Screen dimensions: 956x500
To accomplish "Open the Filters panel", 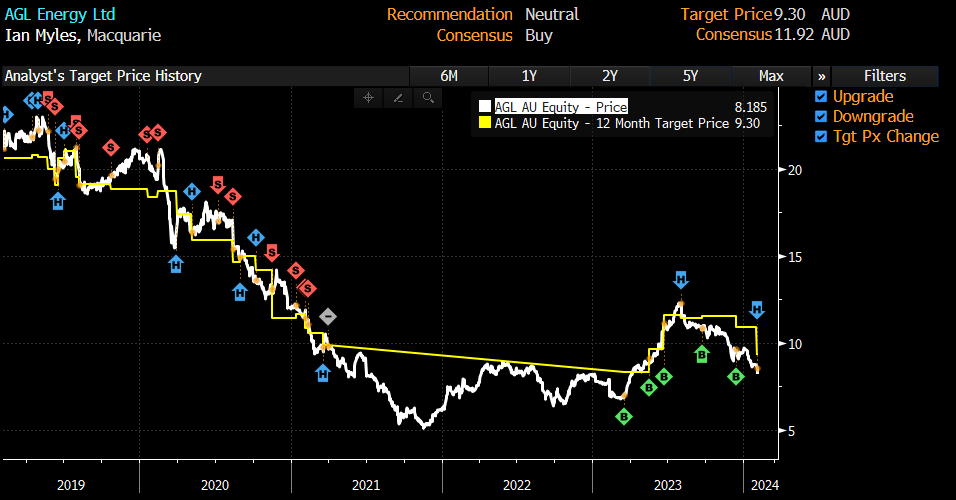I will click(x=885, y=76).
